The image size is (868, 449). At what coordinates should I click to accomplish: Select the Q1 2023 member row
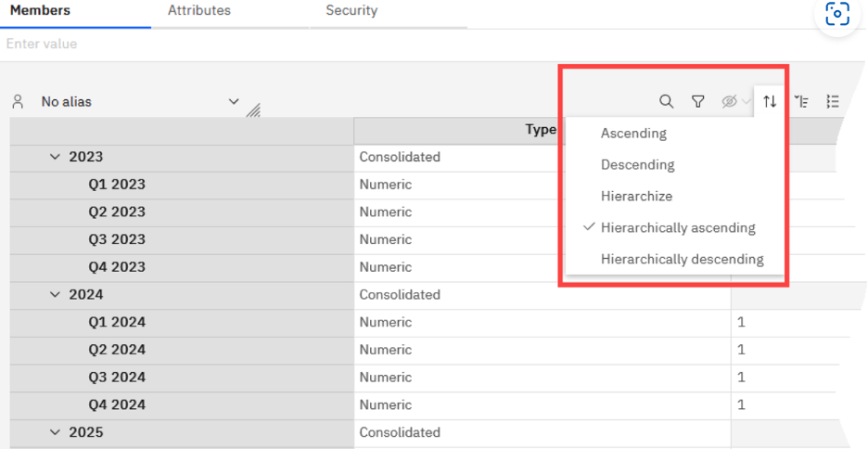pos(182,185)
